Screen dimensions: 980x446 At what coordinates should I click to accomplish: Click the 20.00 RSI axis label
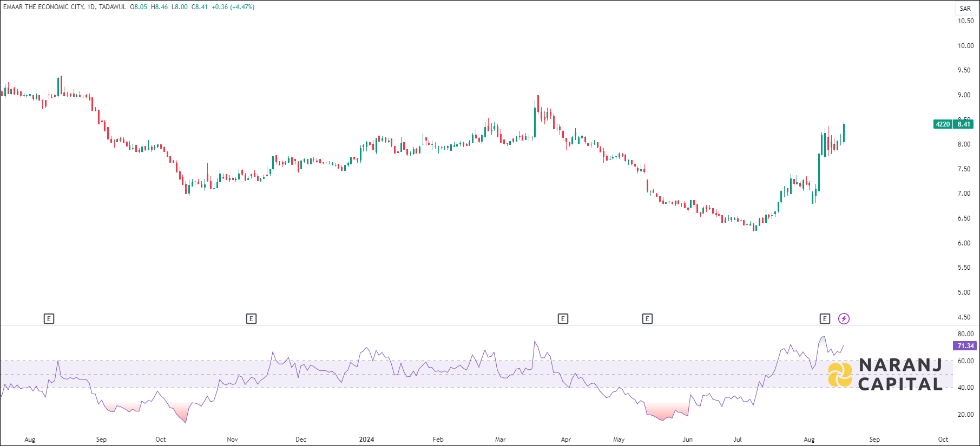(x=965, y=415)
